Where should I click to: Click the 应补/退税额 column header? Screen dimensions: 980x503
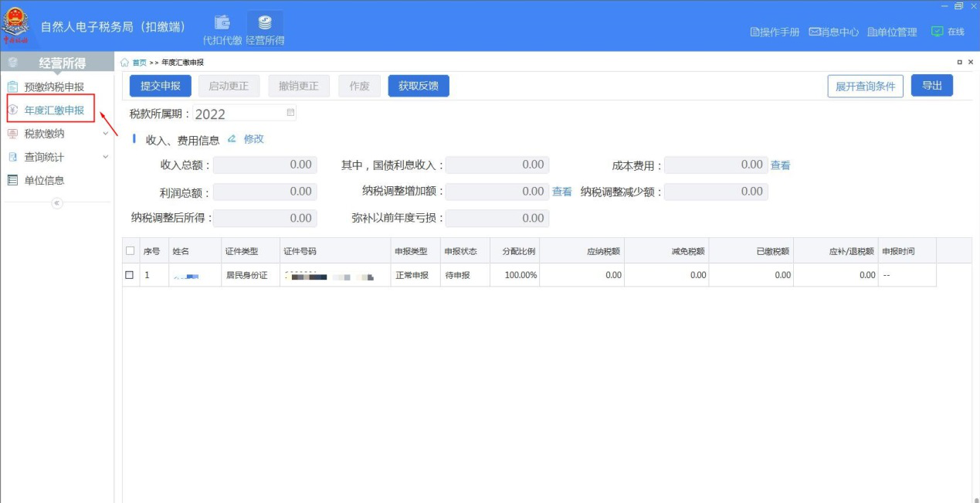point(836,251)
